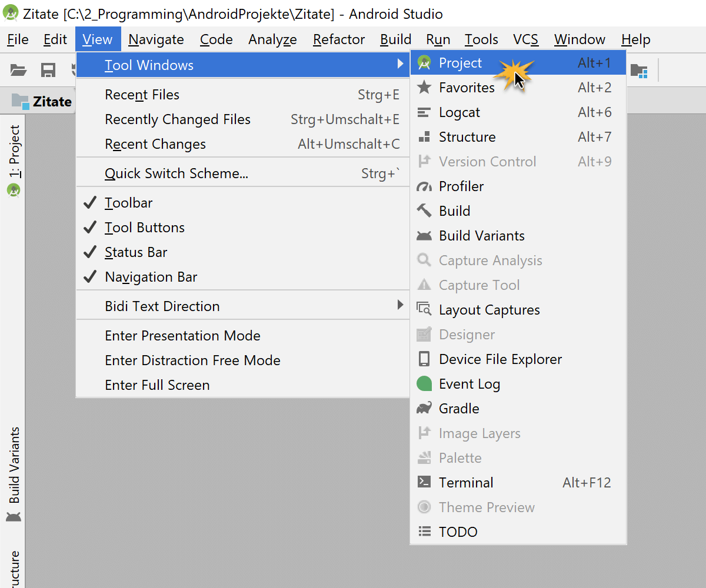Viewport: 706px width, 588px height.
Task: Select Gradle entry in the submenu
Action: tap(518, 409)
